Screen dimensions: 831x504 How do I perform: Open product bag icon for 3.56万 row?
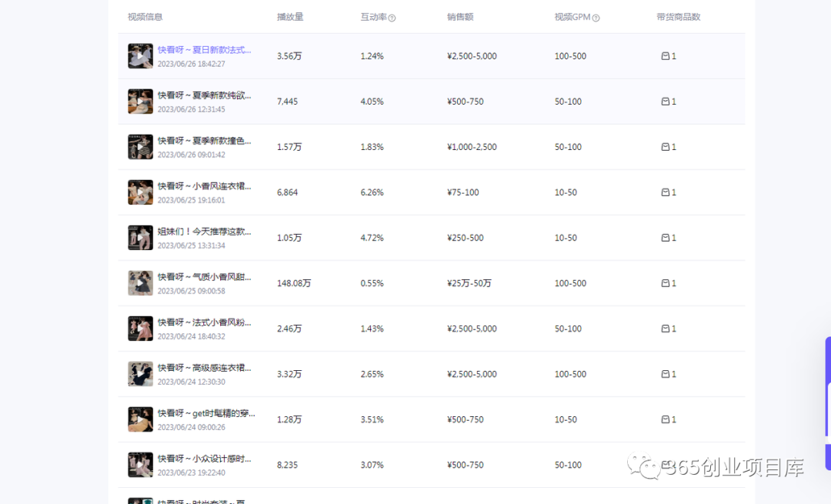click(665, 56)
